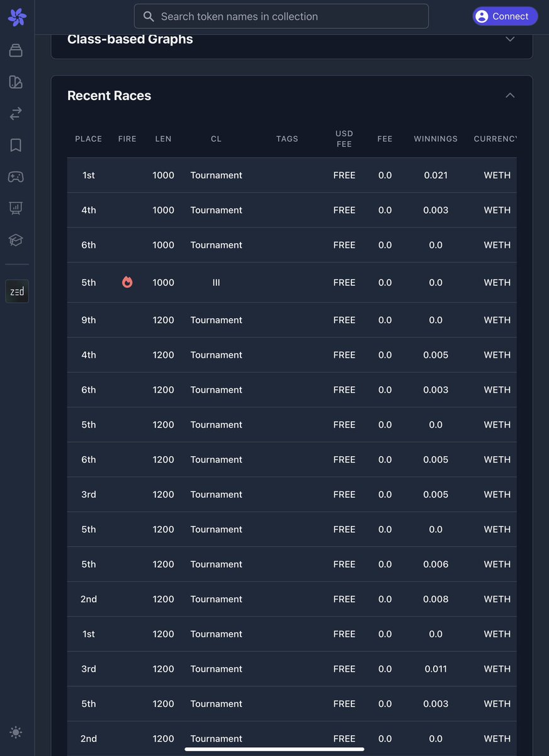
Task: Click the Recent Races heading
Action: [x=109, y=96]
